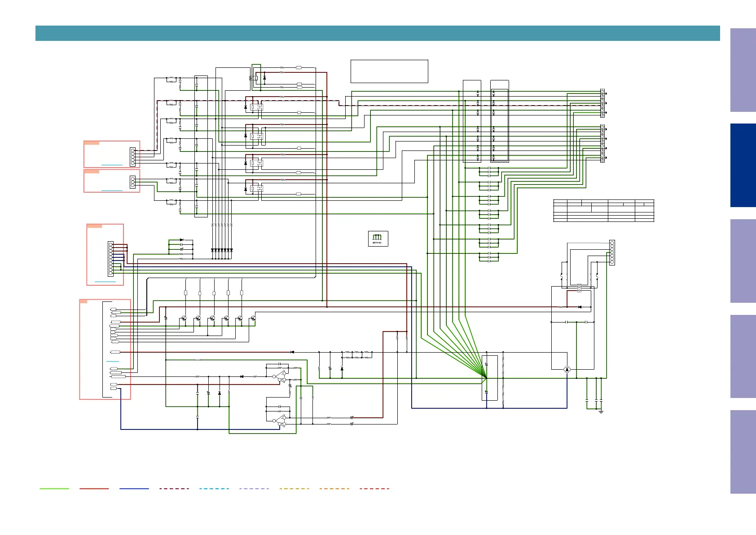The height and width of the screenshot is (535, 756).
Task: Click the five-pin connector in the upper pink box
Action: (132, 157)
